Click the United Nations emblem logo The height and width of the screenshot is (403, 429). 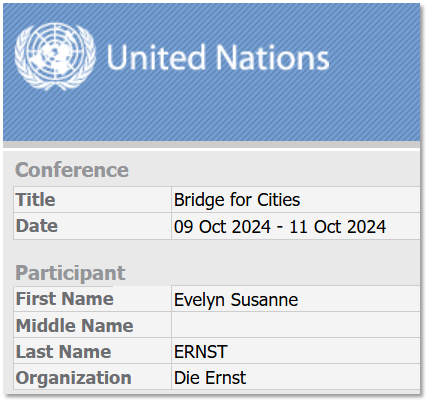(x=55, y=56)
